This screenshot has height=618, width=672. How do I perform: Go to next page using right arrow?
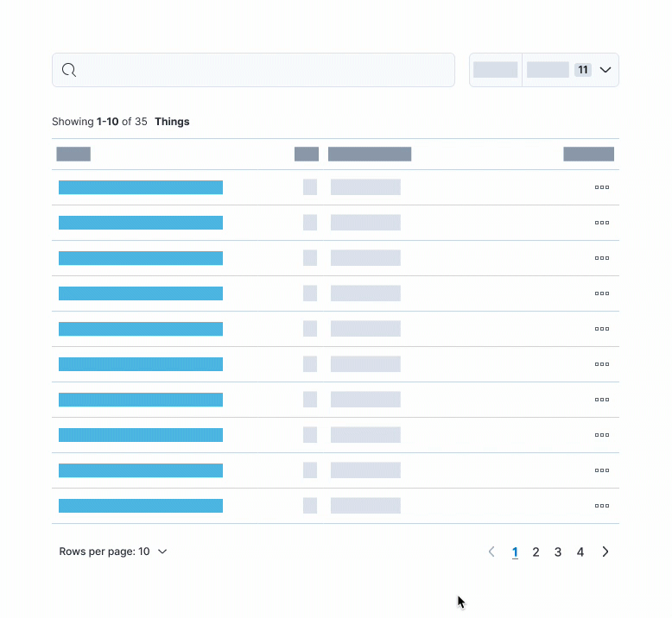[x=605, y=552]
